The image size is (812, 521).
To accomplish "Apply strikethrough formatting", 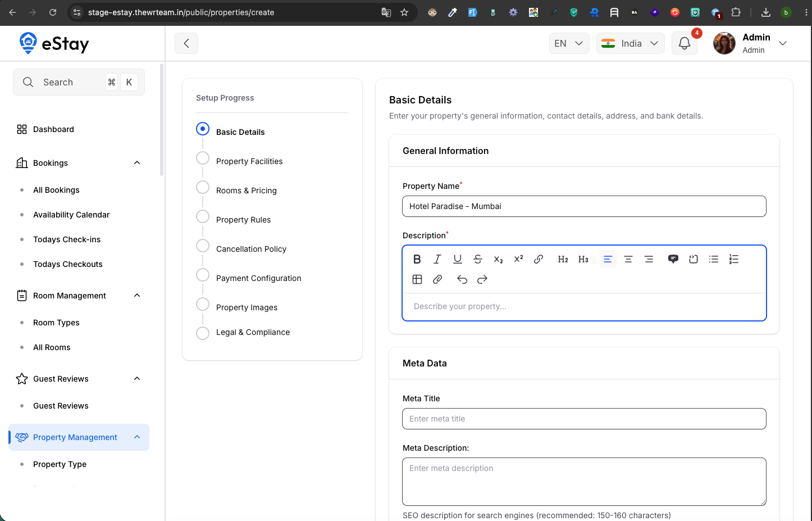I will [x=477, y=259].
